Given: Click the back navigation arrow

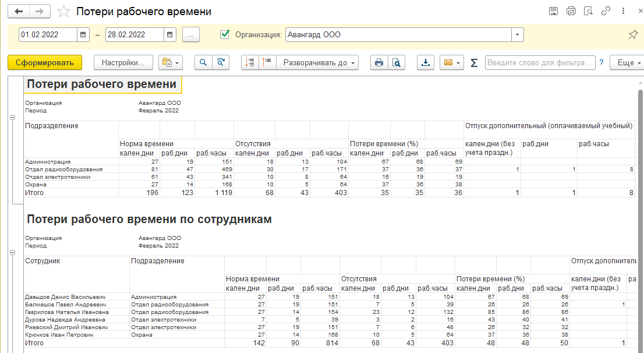Looking at the screenshot, I should [x=19, y=12].
